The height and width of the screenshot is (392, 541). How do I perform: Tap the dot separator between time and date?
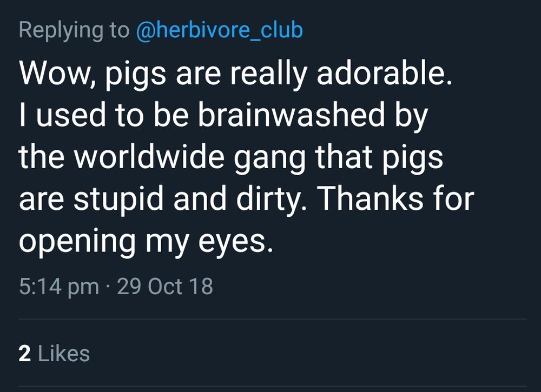tap(108, 287)
